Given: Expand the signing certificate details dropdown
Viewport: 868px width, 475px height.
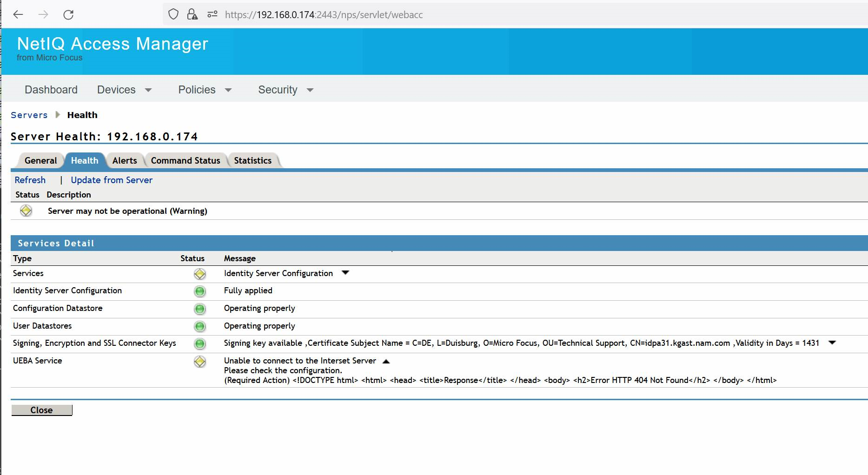Looking at the screenshot, I should pyautogui.click(x=833, y=343).
